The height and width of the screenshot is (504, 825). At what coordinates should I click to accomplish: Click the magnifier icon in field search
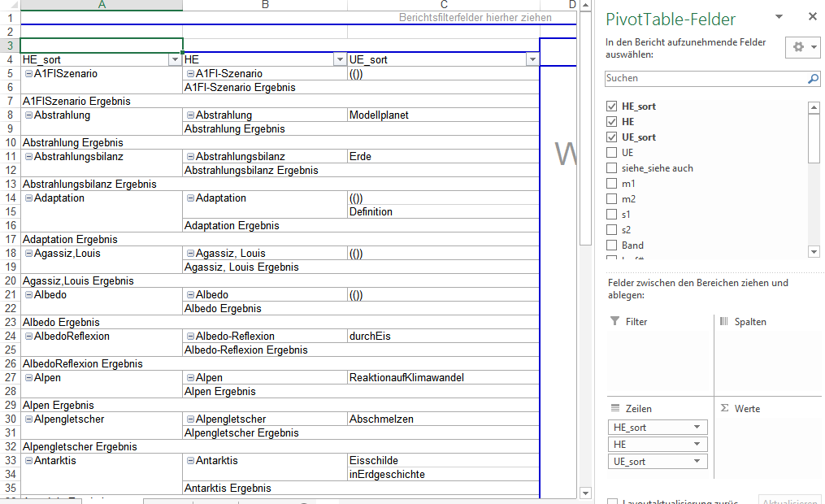(x=813, y=79)
